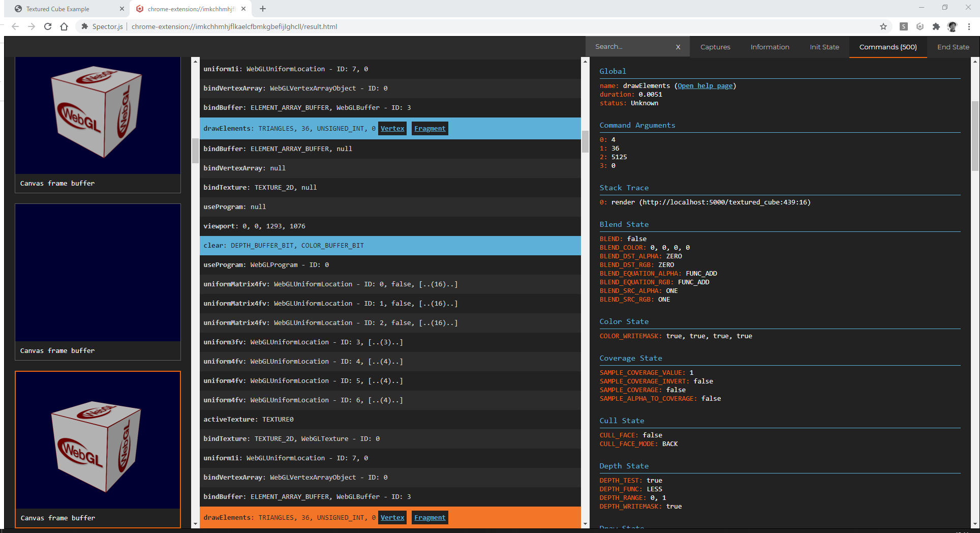Image resolution: width=980 pixels, height=533 pixels.
Task: Open Vertex shader link in orange drawElements row
Action: pyautogui.click(x=392, y=518)
